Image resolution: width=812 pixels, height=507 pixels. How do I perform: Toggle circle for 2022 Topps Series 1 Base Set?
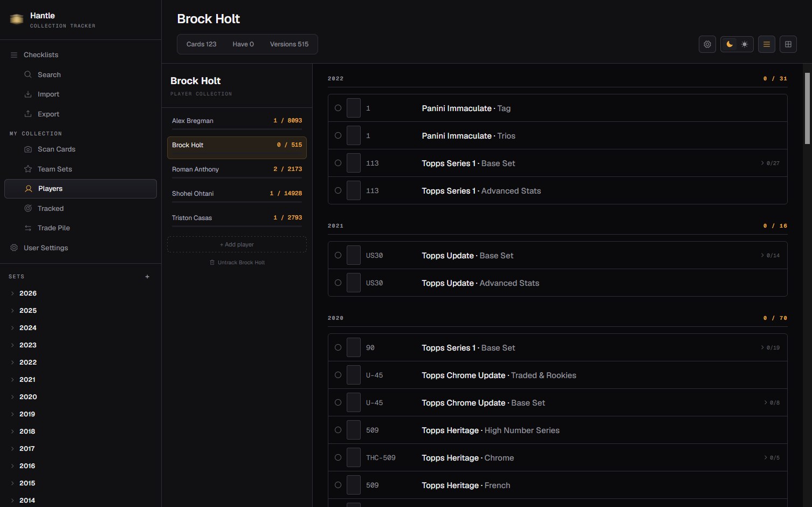(338, 163)
